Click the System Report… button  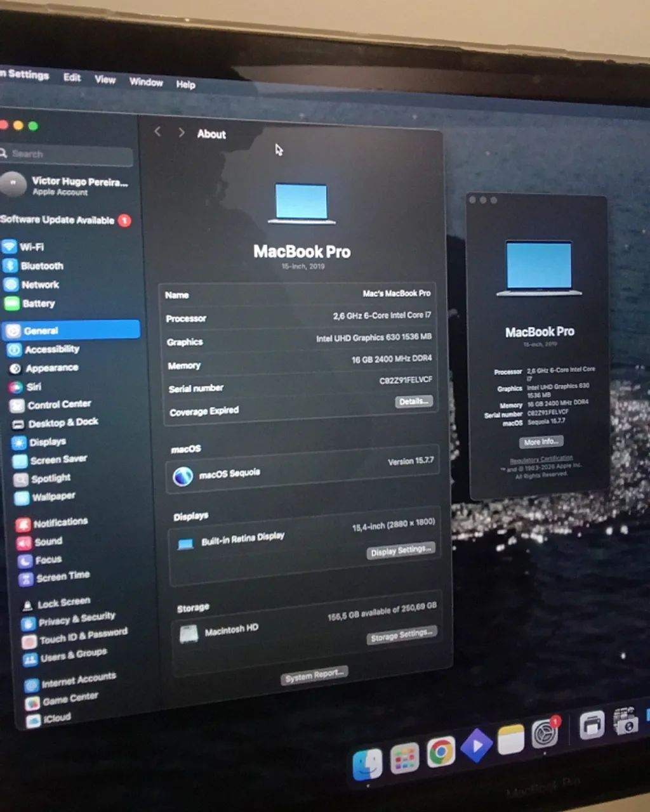315,676
